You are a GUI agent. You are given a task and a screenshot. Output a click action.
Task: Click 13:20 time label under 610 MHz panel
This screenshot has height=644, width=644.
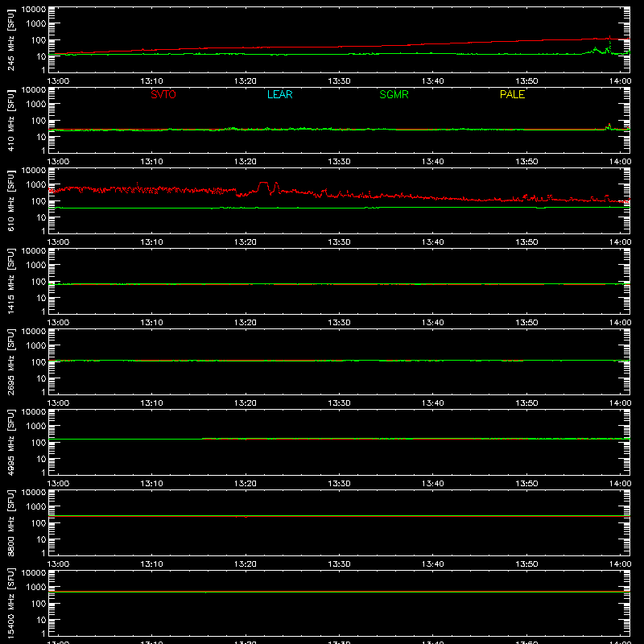click(246, 242)
